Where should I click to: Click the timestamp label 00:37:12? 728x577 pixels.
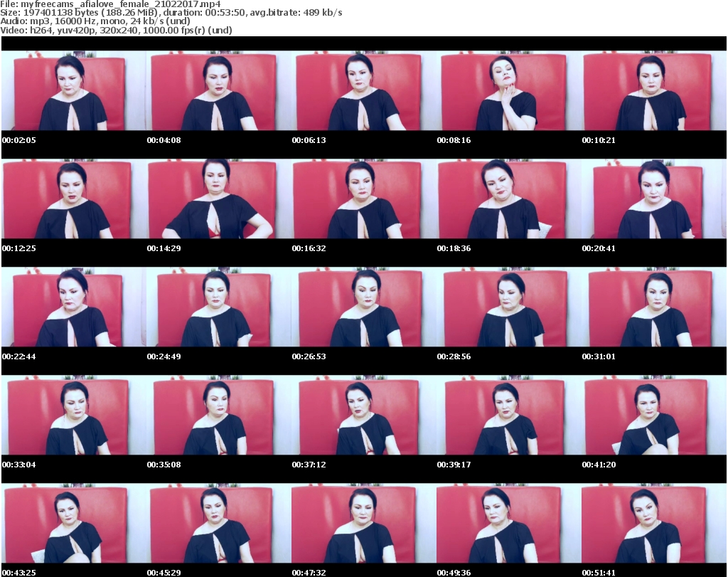[309, 465]
